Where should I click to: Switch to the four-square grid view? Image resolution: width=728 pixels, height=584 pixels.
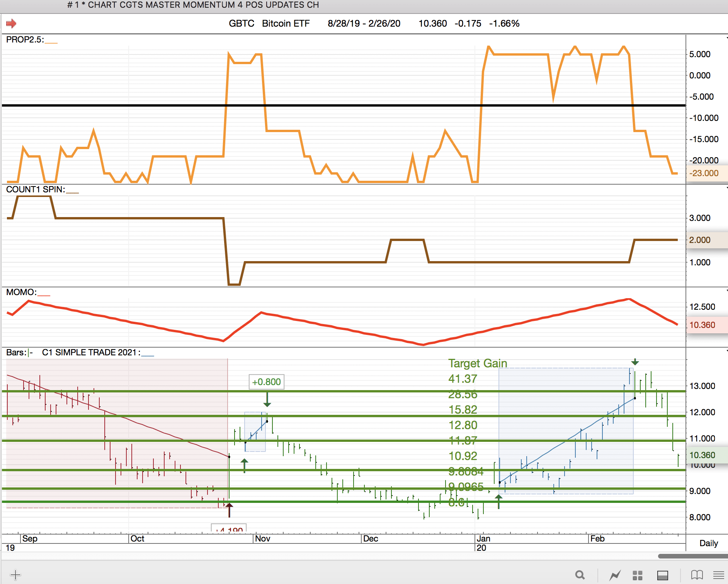pyautogui.click(x=638, y=575)
